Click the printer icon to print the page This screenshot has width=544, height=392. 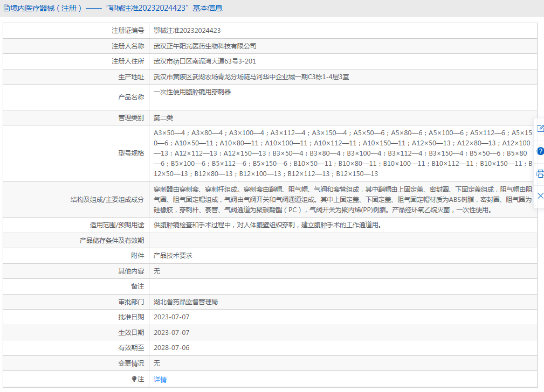(540, 173)
